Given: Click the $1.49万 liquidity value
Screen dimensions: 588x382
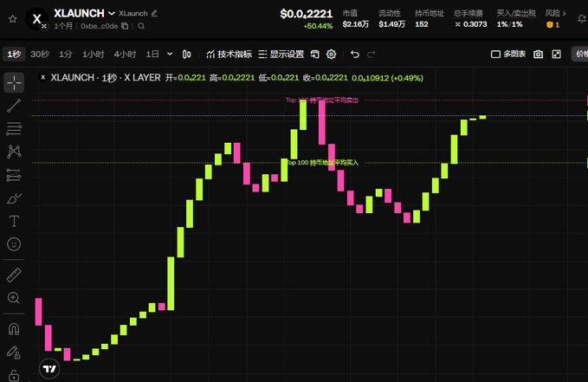Looking at the screenshot, I should click(392, 24).
